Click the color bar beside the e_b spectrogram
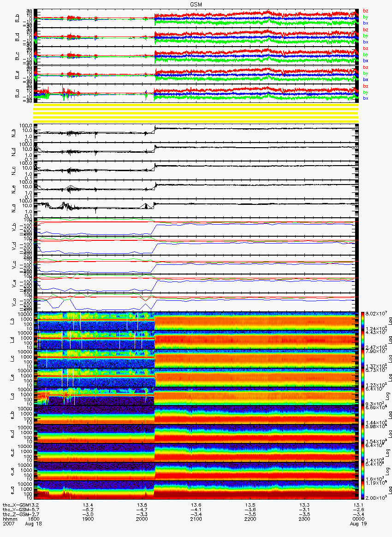The height and width of the screenshot is (537, 392). pos(362,415)
